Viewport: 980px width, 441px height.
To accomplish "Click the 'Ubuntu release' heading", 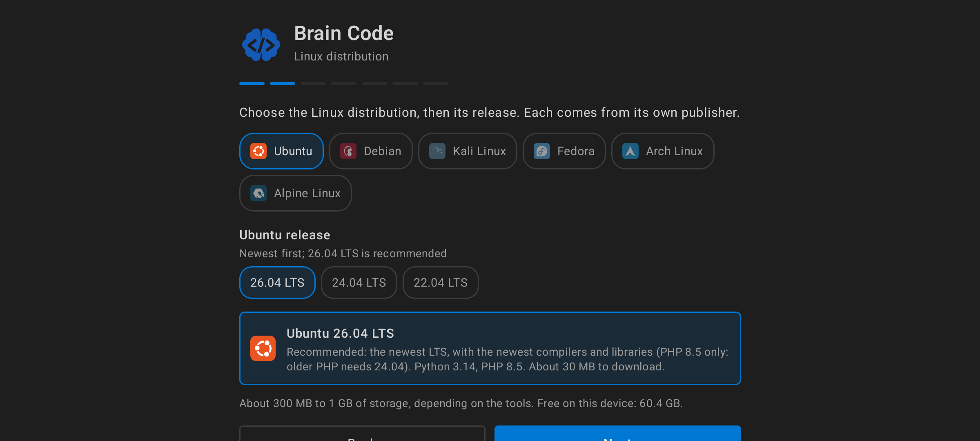I will click(x=285, y=235).
